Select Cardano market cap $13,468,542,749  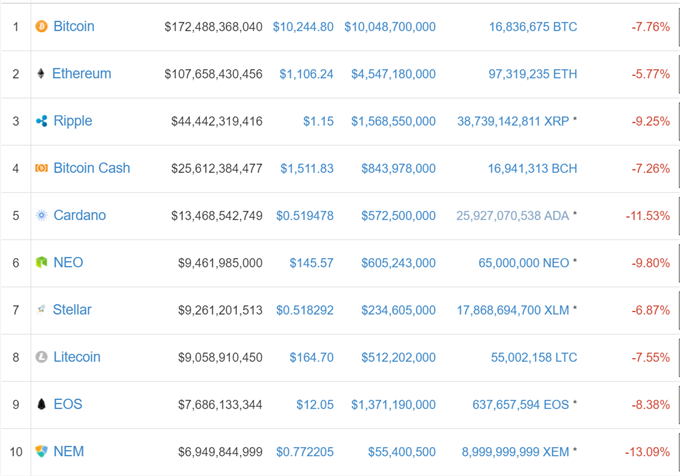click(x=217, y=216)
